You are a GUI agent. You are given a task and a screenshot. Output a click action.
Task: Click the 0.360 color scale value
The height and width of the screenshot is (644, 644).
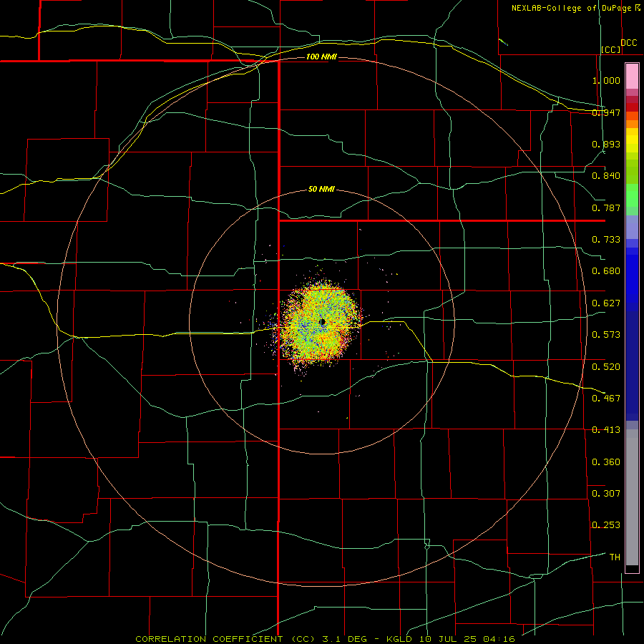pyautogui.click(x=606, y=462)
